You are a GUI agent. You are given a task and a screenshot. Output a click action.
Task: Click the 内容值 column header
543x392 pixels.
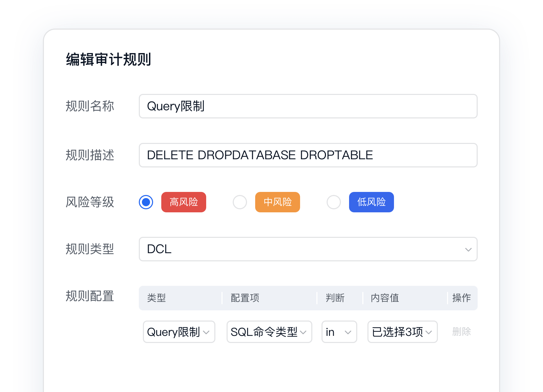tap(385, 298)
